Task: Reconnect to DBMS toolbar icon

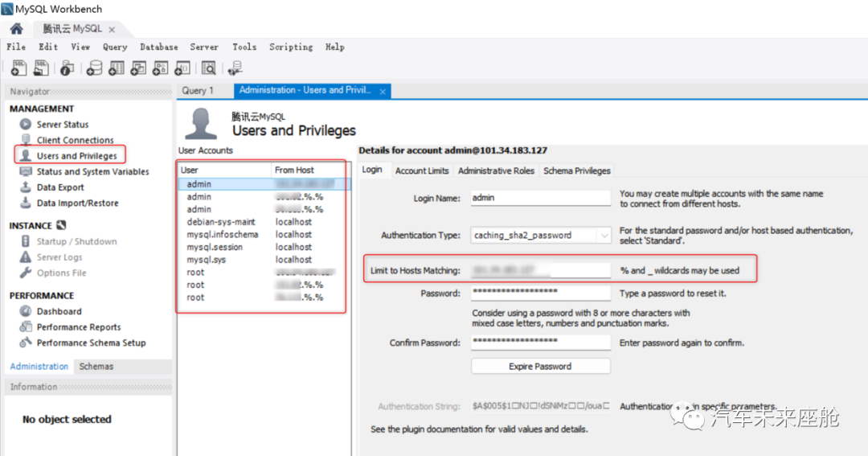Action: click(x=235, y=68)
